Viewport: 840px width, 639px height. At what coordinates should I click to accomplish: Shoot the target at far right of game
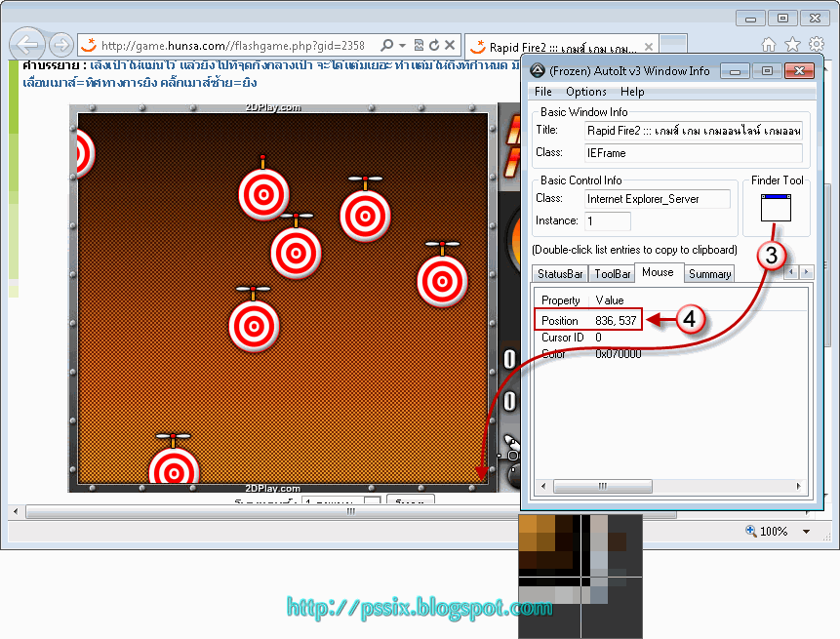click(442, 281)
